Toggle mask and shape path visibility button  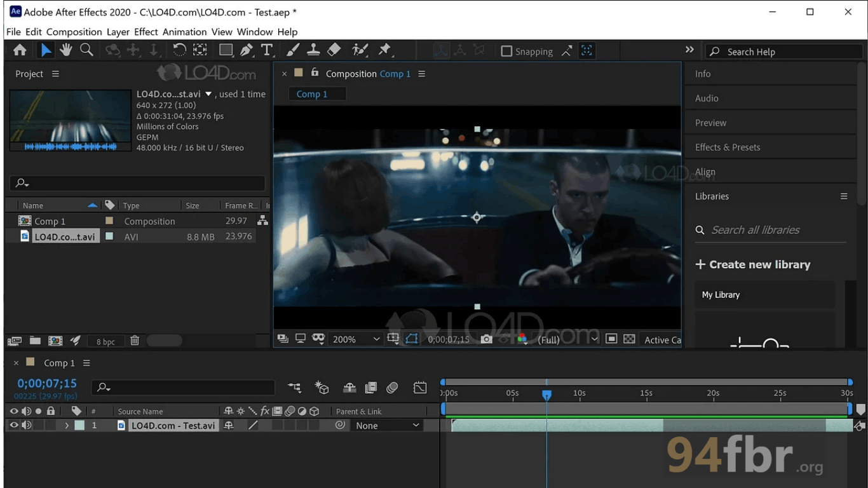[x=412, y=339]
